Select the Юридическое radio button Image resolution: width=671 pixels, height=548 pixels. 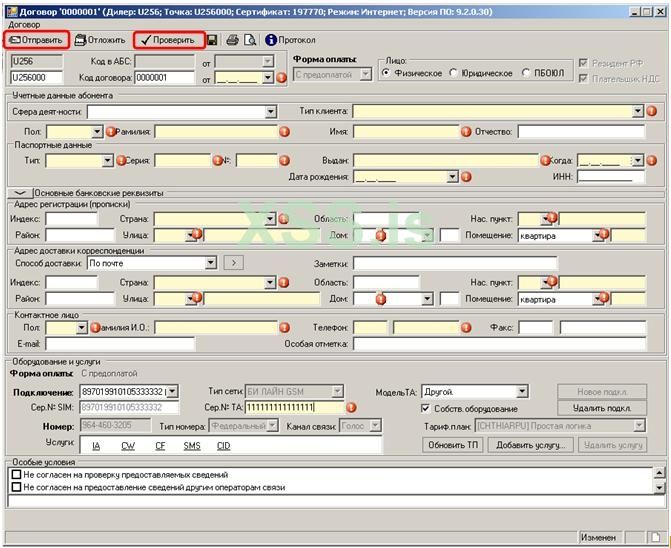[455, 73]
